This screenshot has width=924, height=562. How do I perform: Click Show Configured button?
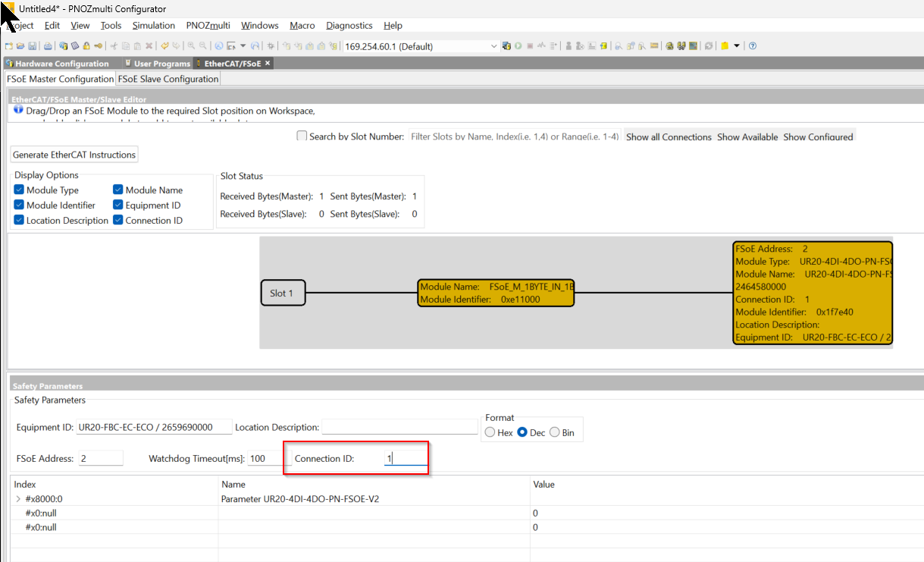coord(818,137)
